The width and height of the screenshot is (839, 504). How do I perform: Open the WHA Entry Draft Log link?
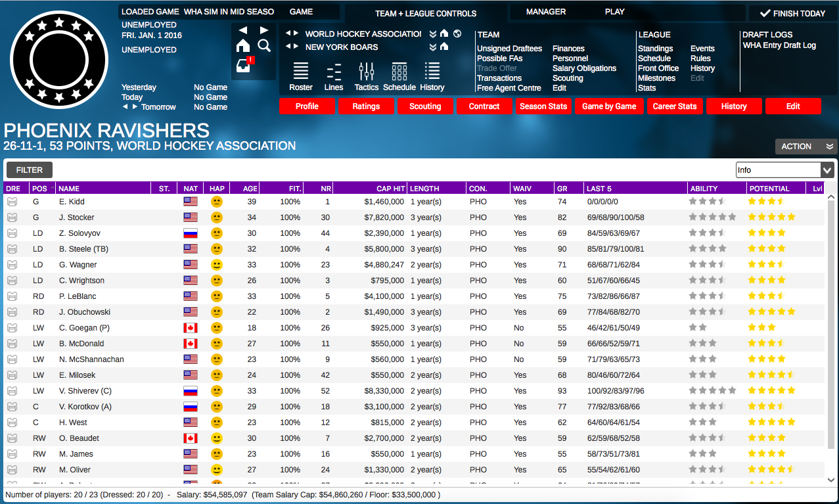(779, 45)
